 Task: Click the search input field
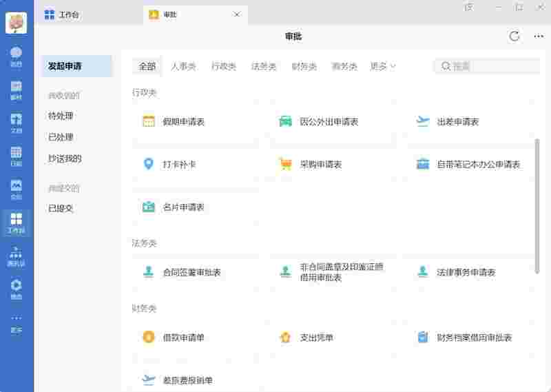[488, 66]
